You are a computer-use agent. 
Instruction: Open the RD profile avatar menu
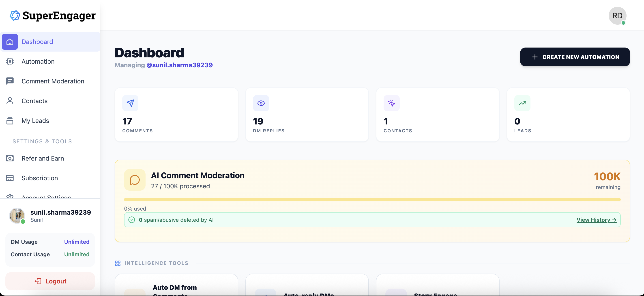coord(617,16)
